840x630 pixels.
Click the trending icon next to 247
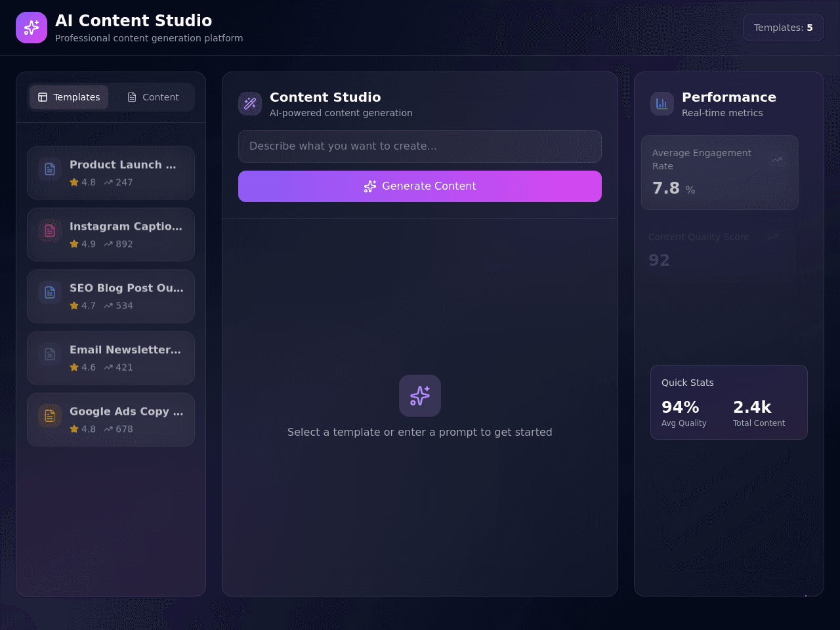coord(108,182)
